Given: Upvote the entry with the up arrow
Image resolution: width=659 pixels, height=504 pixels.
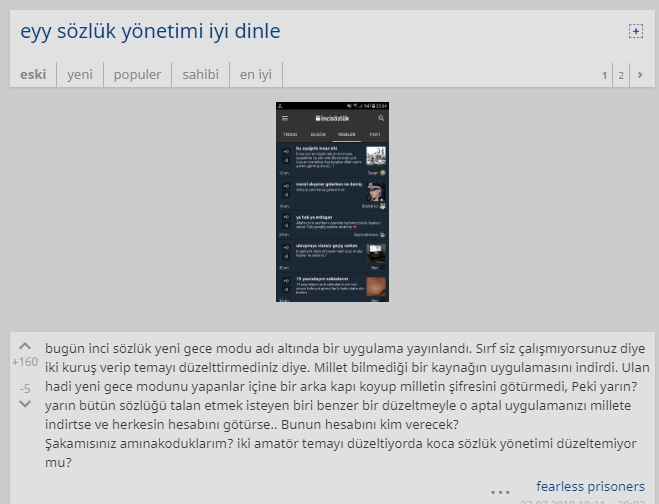Looking at the screenshot, I should pos(25,346).
